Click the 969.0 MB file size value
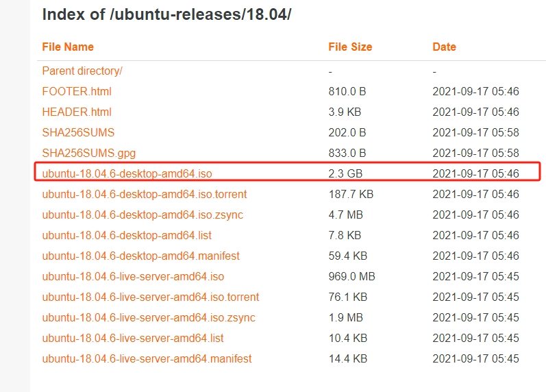The height and width of the screenshot is (392, 546). tap(351, 276)
